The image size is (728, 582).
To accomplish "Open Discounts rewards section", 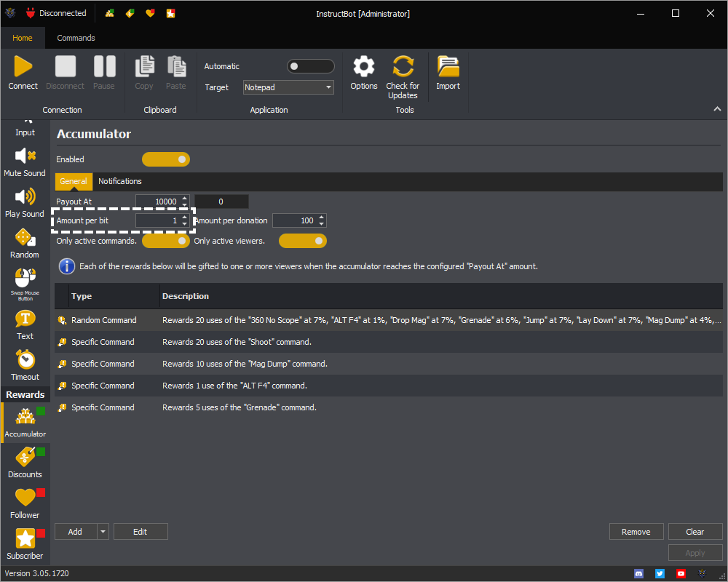I will pyautogui.click(x=25, y=462).
